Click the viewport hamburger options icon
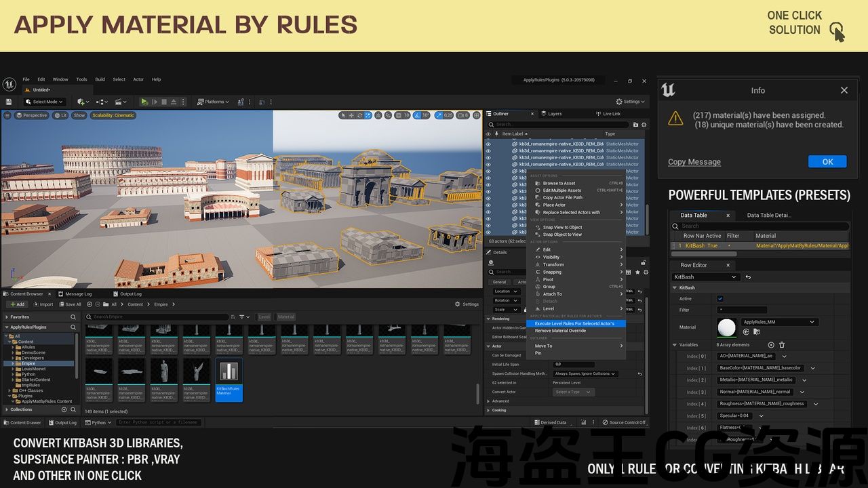This screenshot has height=488, width=868. pyautogui.click(x=7, y=115)
